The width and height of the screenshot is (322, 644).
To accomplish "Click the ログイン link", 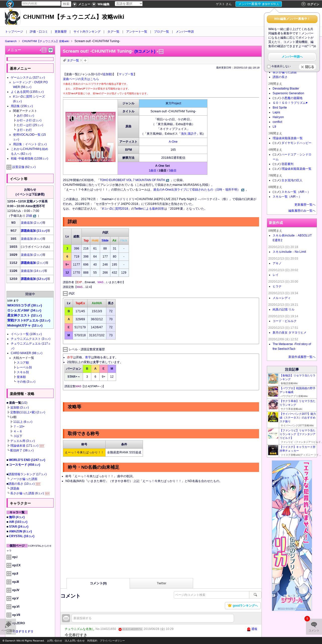I will tap(313, 4).
